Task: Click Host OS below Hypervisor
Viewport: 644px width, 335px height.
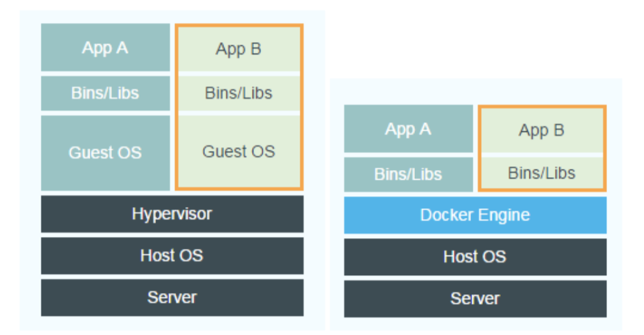Action: (x=172, y=255)
